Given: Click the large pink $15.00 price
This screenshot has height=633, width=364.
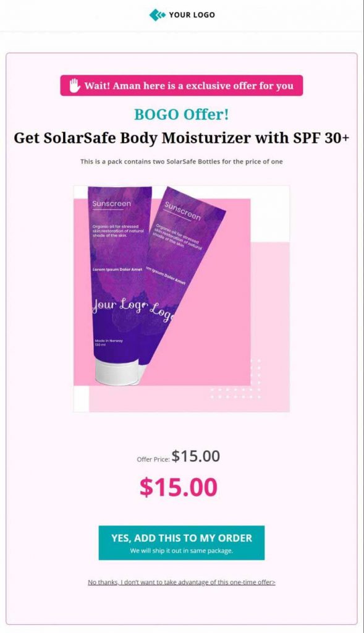Looking at the screenshot, I should (179, 487).
